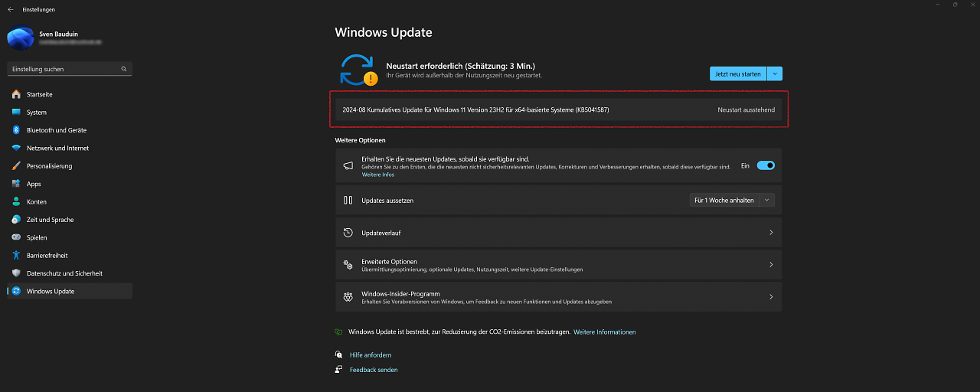Minimize the Einstellungen window
Image resolution: width=980 pixels, height=392 pixels.
(938, 5)
